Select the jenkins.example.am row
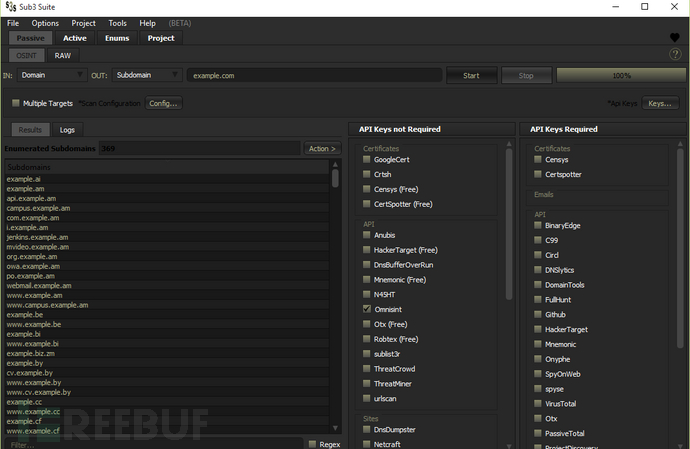The width and height of the screenshot is (690, 449). (x=167, y=237)
